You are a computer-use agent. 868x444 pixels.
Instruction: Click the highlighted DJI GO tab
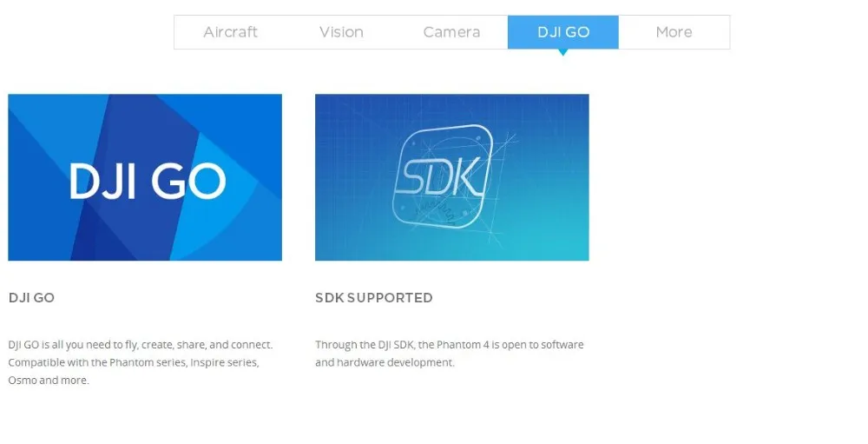point(563,32)
